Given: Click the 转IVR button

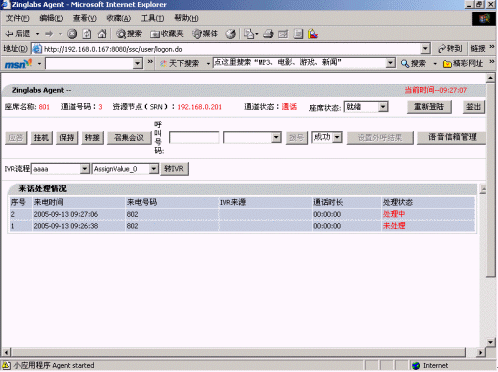Looking at the screenshot, I should tap(174, 169).
